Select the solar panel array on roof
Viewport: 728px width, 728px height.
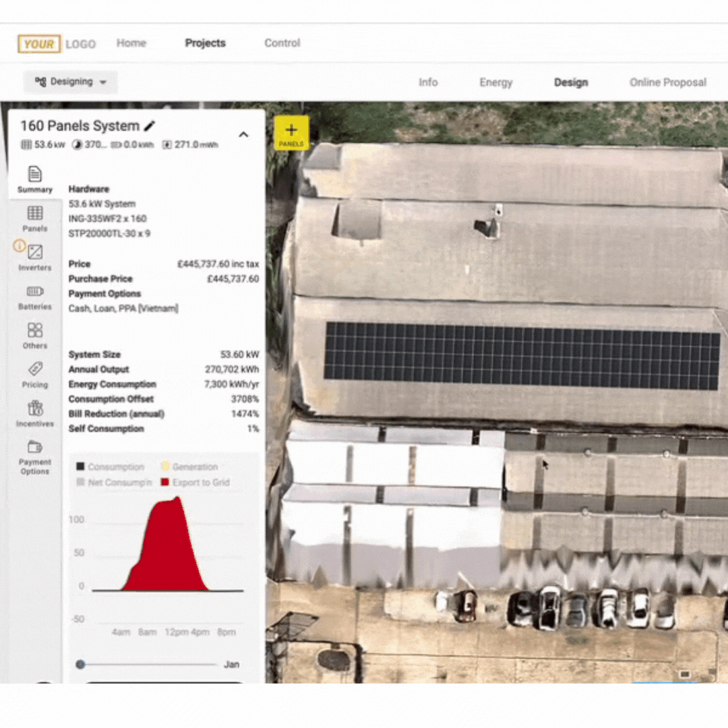tap(522, 356)
